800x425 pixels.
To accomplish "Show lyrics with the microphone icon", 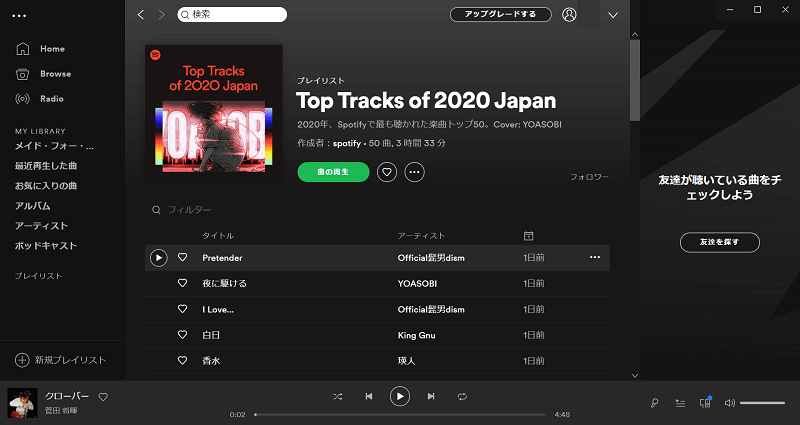I will [654, 403].
